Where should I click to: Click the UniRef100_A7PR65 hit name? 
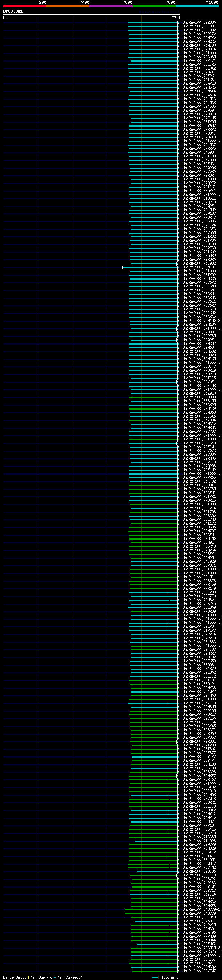[199, 477]
